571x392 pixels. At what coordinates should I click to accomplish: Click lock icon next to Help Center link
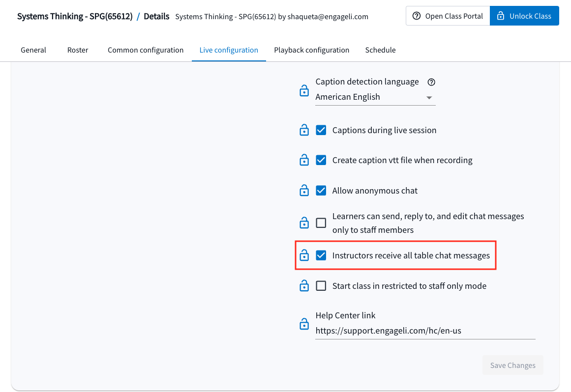304,324
